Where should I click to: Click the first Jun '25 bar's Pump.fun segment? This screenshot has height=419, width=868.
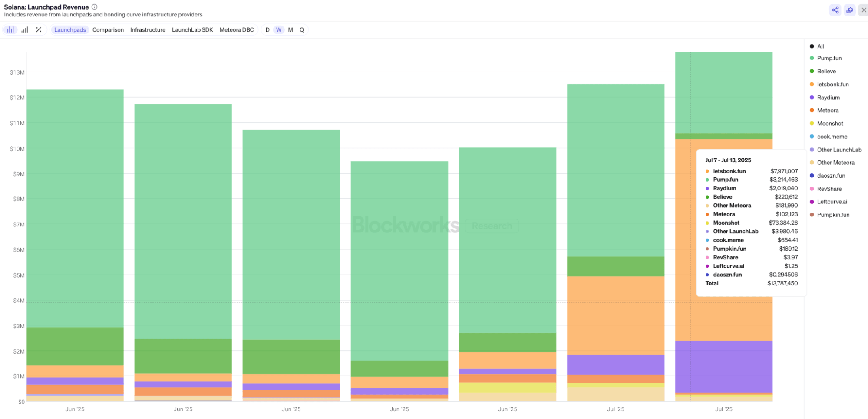tap(75, 208)
